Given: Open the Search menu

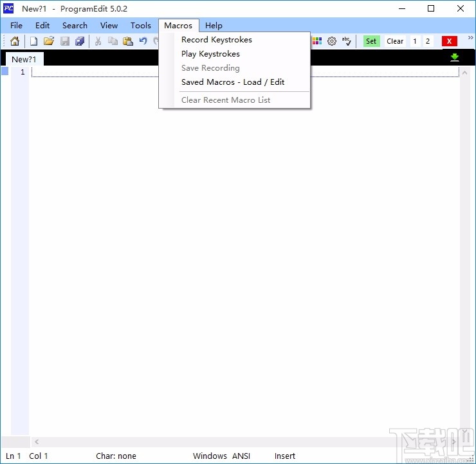Looking at the screenshot, I should tap(75, 26).
